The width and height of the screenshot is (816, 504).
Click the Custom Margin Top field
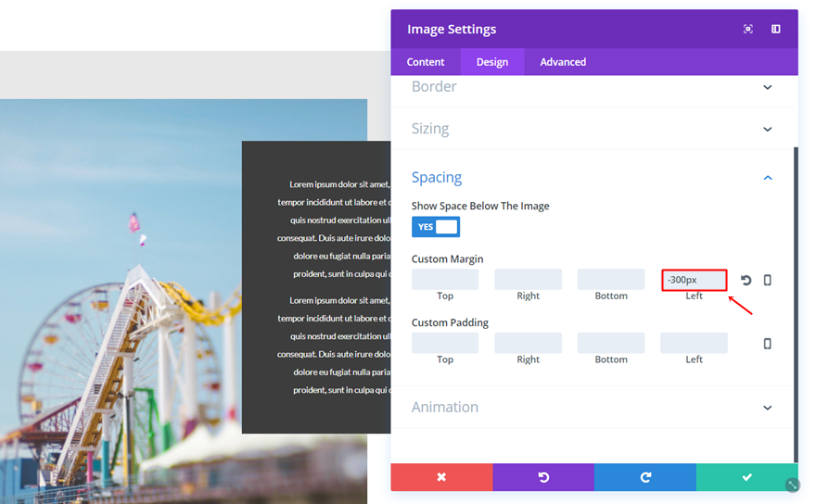click(x=445, y=280)
